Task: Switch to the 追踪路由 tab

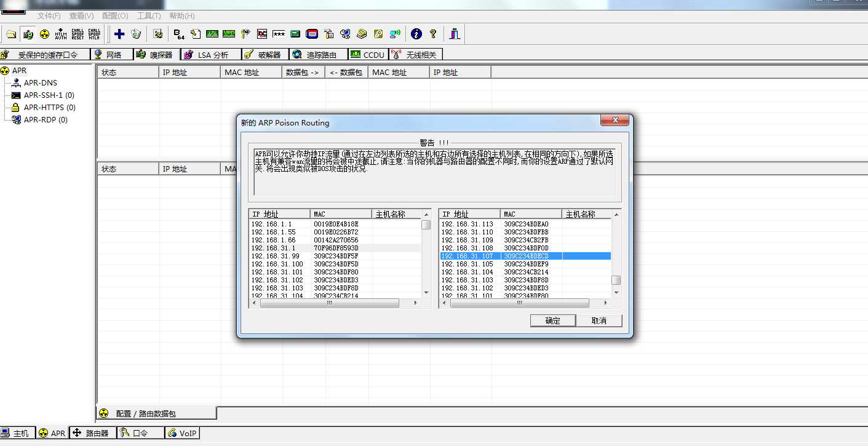Action: click(319, 55)
